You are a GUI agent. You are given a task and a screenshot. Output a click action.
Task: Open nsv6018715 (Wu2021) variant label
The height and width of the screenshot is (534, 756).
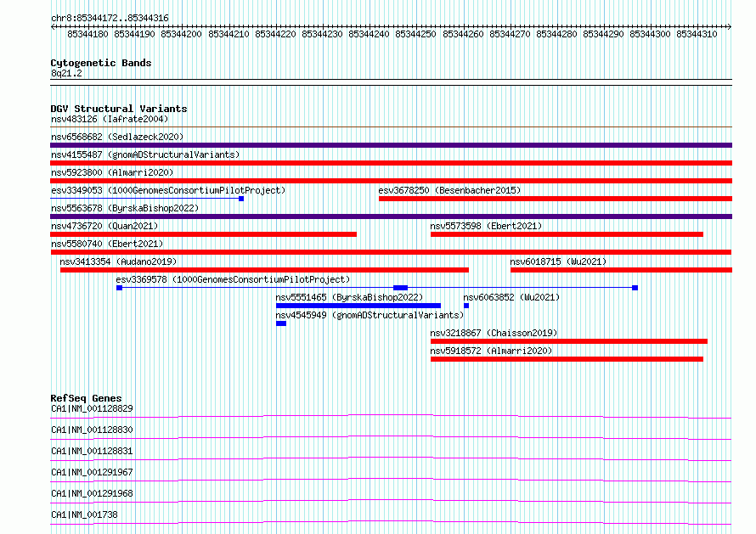(x=558, y=261)
